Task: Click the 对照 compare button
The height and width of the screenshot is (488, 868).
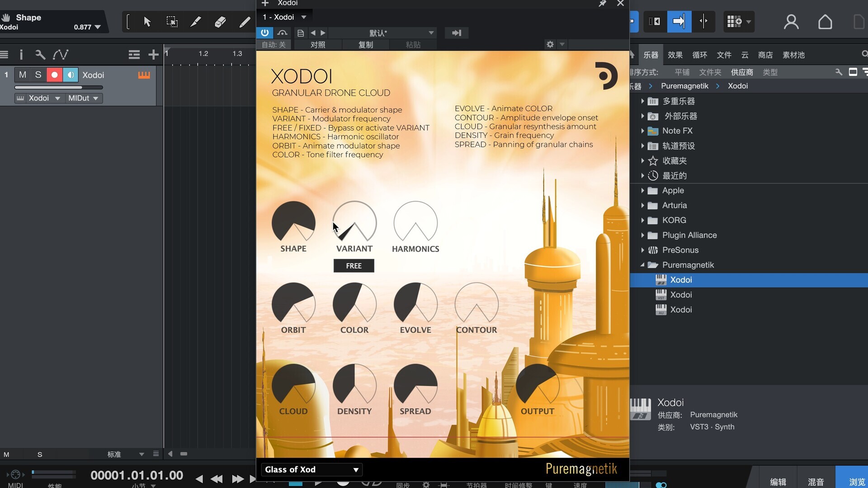Action: (318, 45)
